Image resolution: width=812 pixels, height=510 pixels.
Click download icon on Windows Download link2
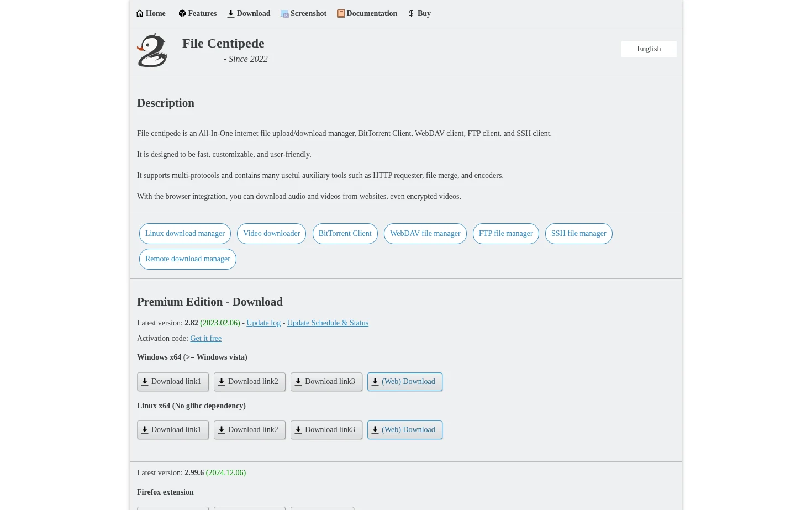click(x=222, y=382)
